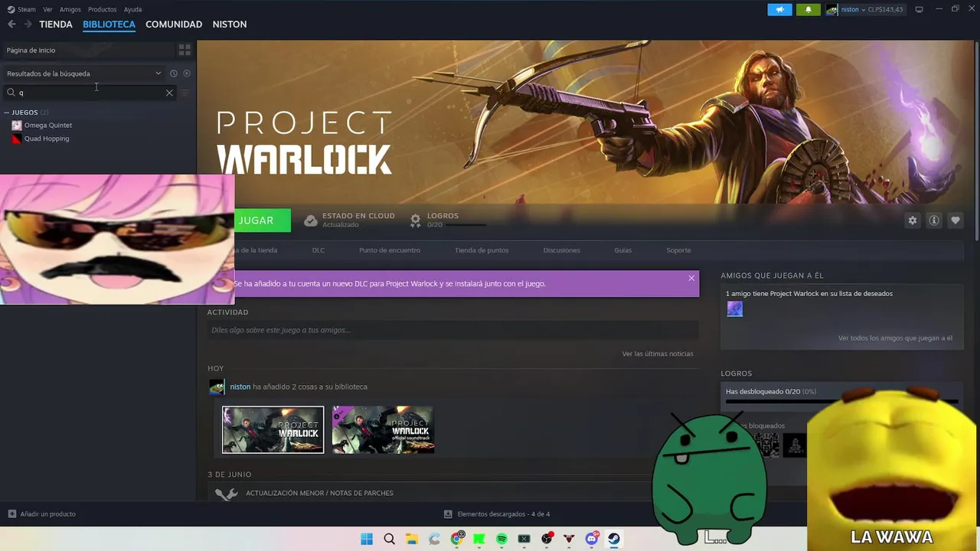Open the green notifications bell

tap(808, 9)
